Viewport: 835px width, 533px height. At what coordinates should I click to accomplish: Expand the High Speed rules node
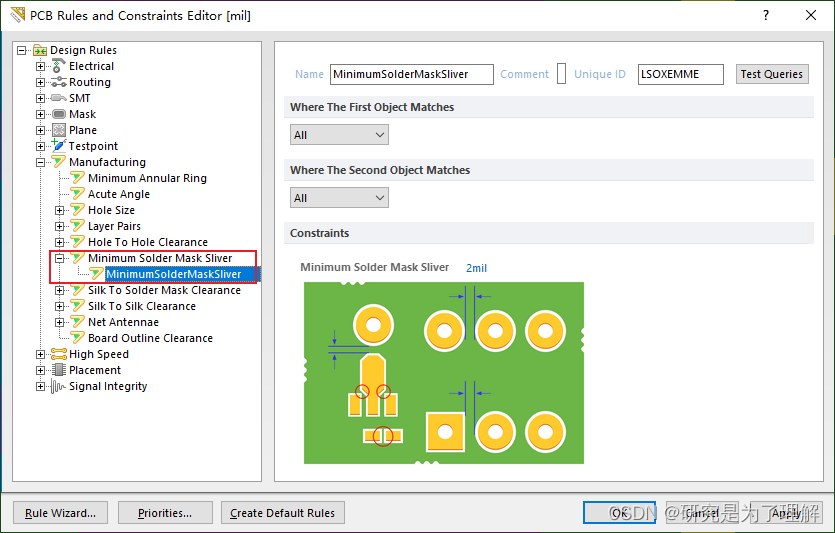(x=40, y=354)
